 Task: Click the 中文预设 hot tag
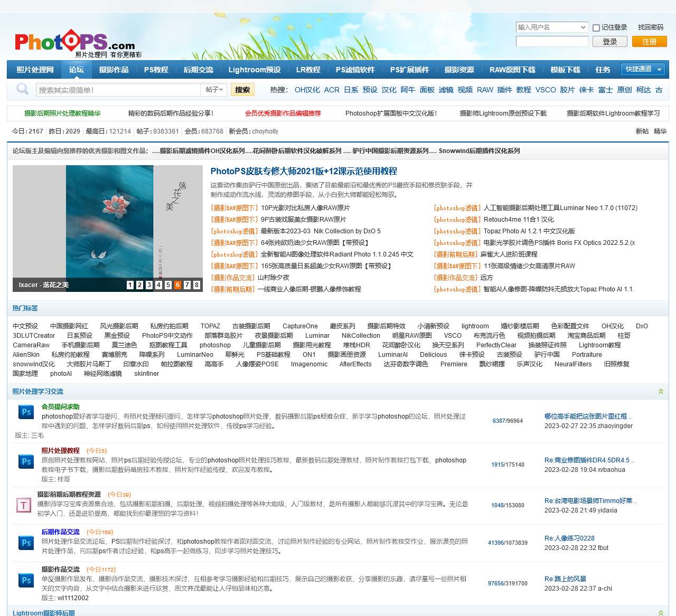click(x=25, y=326)
